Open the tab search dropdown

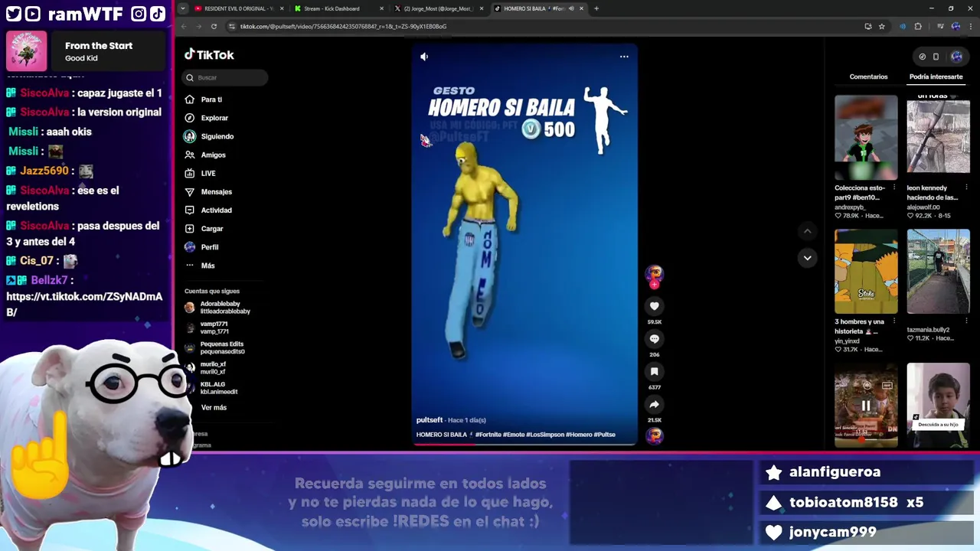(182, 8)
